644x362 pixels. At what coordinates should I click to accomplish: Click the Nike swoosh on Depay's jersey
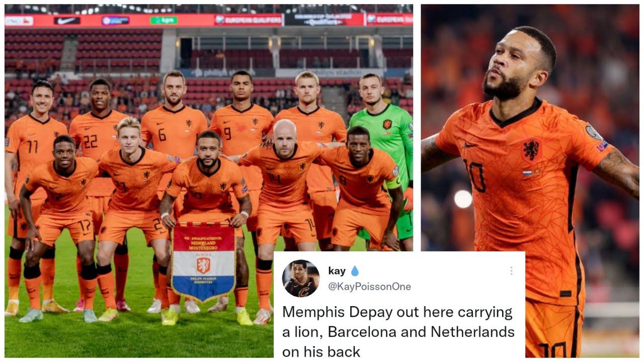coord(471,145)
